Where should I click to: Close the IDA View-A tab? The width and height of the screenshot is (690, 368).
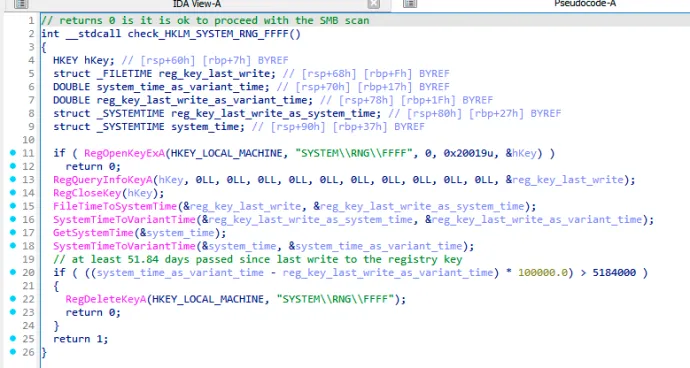click(374, 4)
